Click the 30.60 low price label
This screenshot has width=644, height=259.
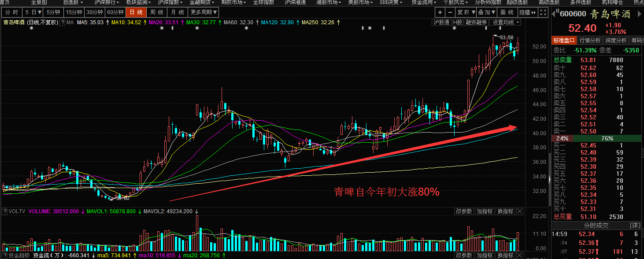122,198
